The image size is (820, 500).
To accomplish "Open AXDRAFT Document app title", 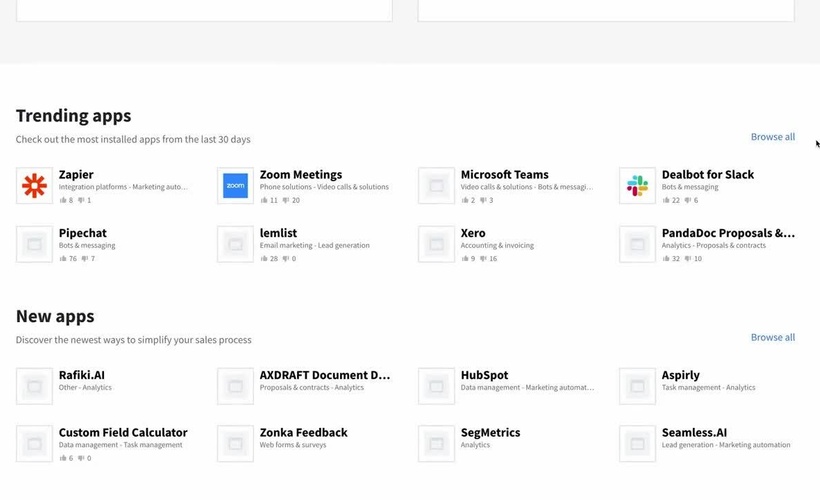I will click(x=324, y=375).
